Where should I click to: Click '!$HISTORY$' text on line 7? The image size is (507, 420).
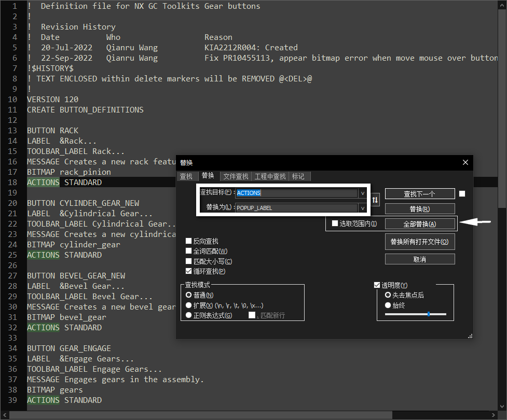click(50, 68)
